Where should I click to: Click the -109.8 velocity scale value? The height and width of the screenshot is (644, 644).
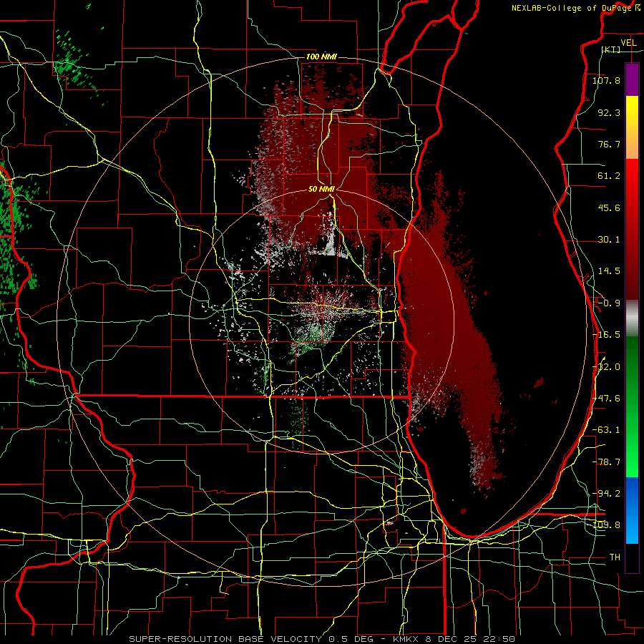point(606,525)
